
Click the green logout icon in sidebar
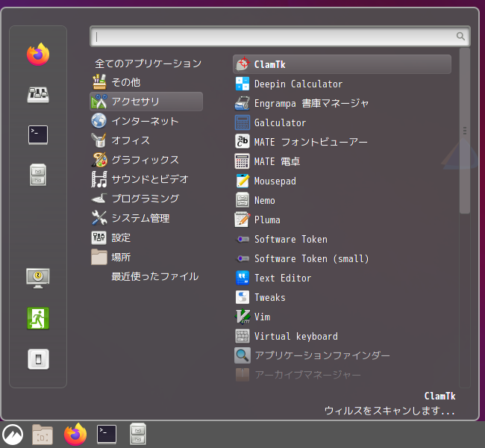point(38,318)
